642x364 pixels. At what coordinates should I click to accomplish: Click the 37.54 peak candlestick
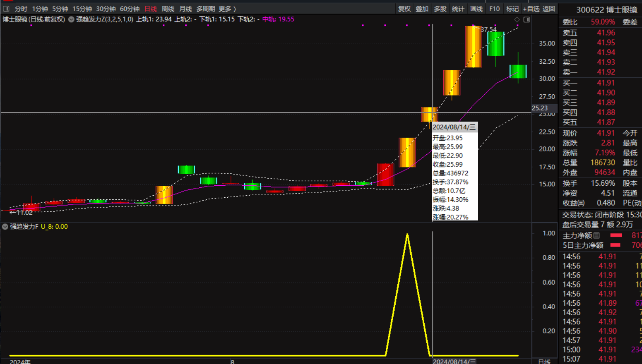point(473,46)
